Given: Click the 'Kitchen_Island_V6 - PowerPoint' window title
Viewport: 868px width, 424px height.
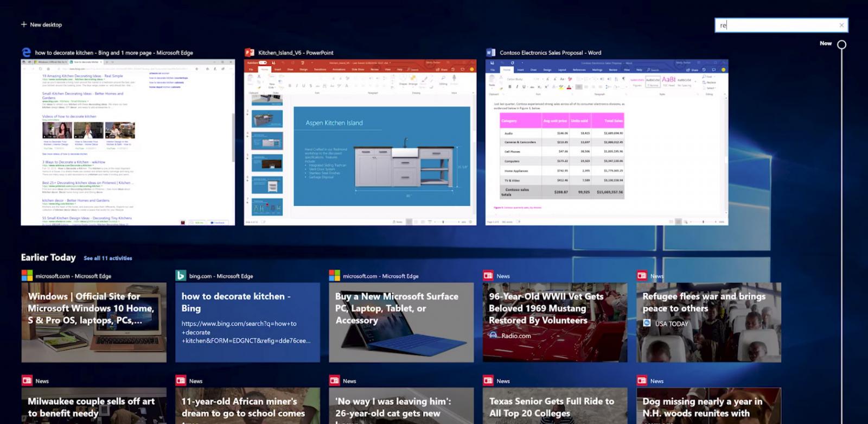Looking at the screenshot, I should point(296,53).
